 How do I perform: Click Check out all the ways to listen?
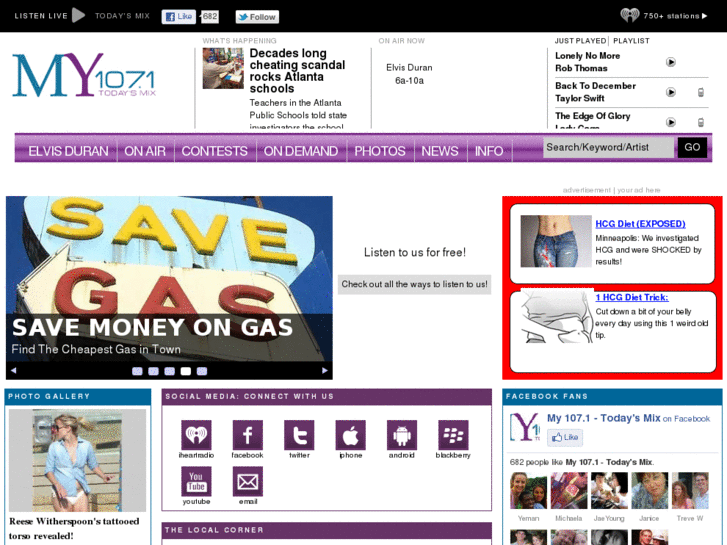415,284
